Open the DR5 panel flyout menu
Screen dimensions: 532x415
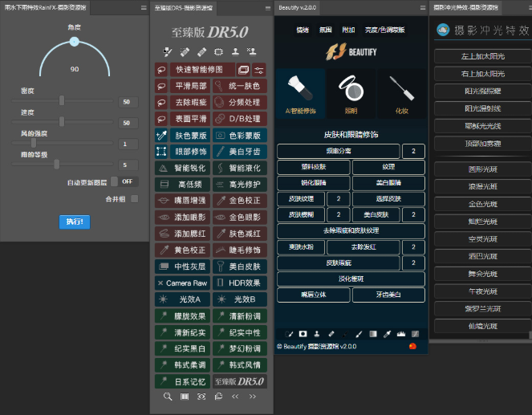(x=268, y=8)
